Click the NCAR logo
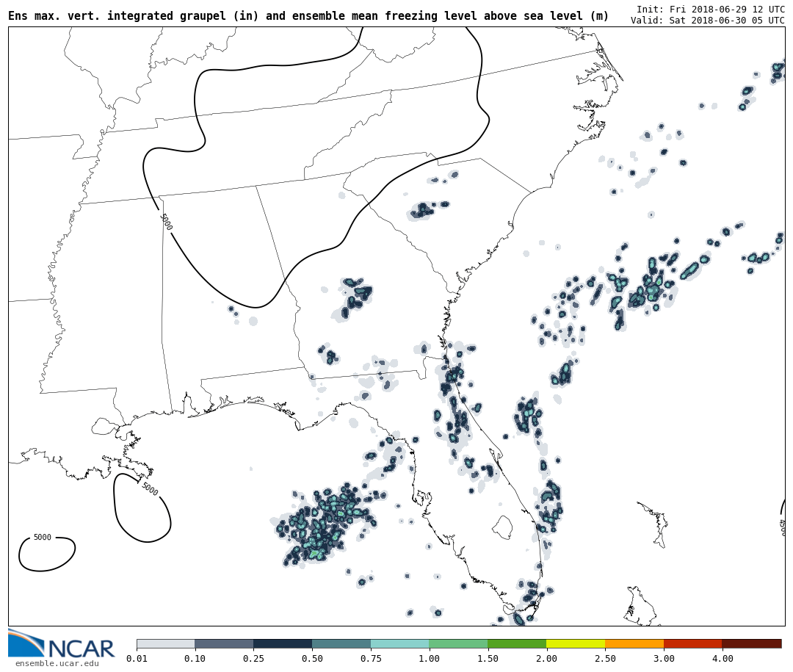This screenshot has width=793, height=672. tap(61, 644)
